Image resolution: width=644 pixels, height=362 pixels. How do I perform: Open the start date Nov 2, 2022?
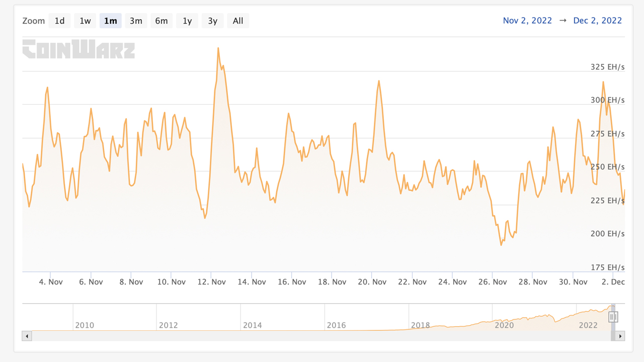(x=527, y=21)
